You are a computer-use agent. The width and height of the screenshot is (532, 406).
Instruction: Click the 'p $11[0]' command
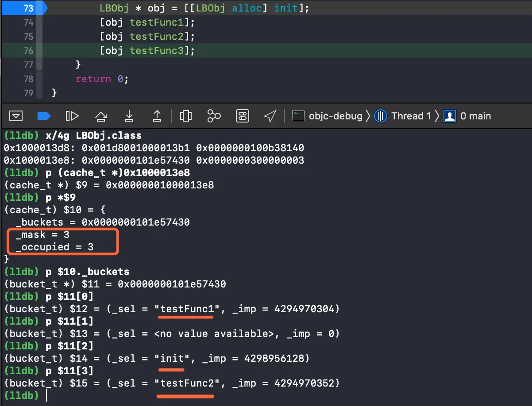pos(69,296)
